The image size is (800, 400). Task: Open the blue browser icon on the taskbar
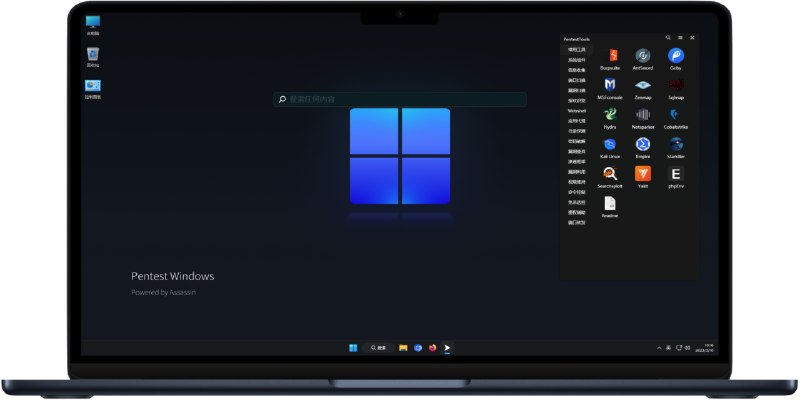pos(418,348)
